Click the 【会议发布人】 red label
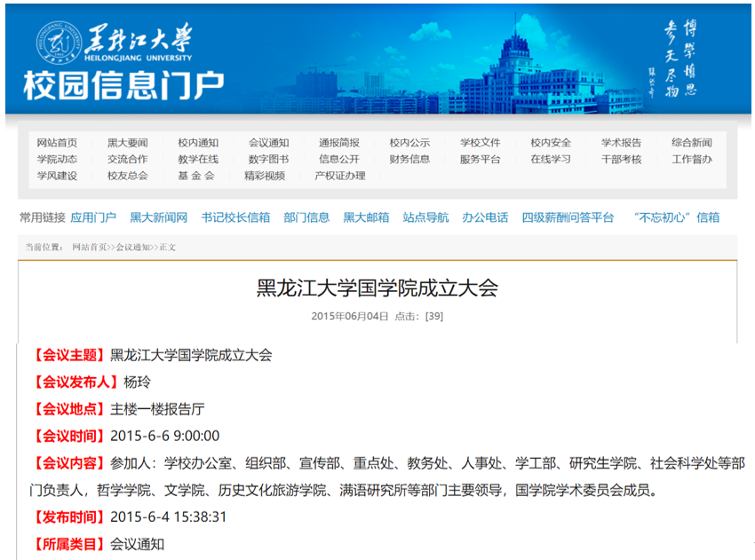 click(x=76, y=382)
